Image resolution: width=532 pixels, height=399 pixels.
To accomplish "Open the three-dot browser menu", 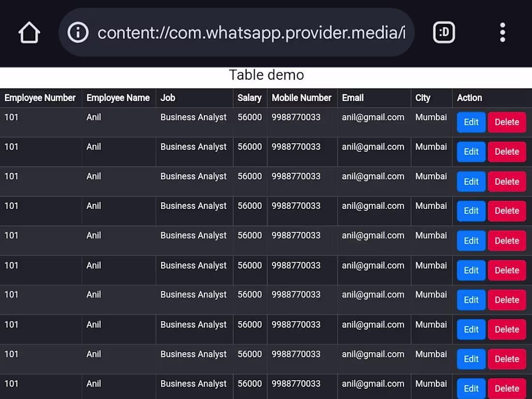I will pyautogui.click(x=502, y=33).
